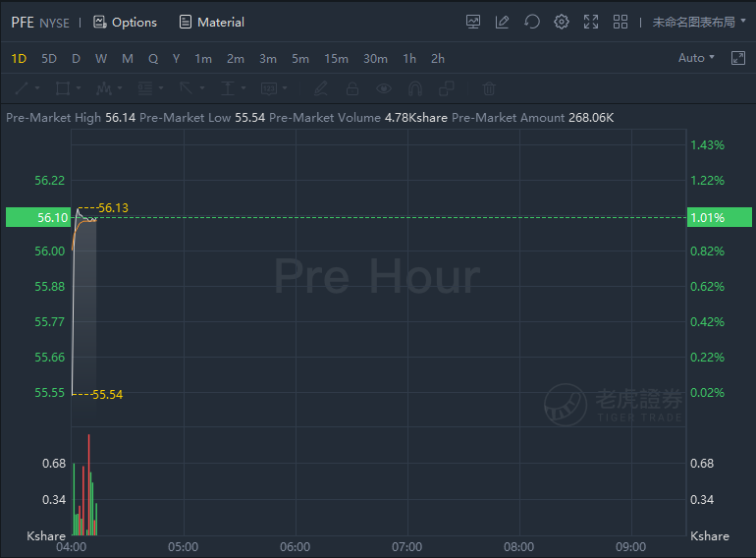This screenshot has width=756, height=558.
Task: Click the 55.54 low marker label
Action: click(x=108, y=395)
